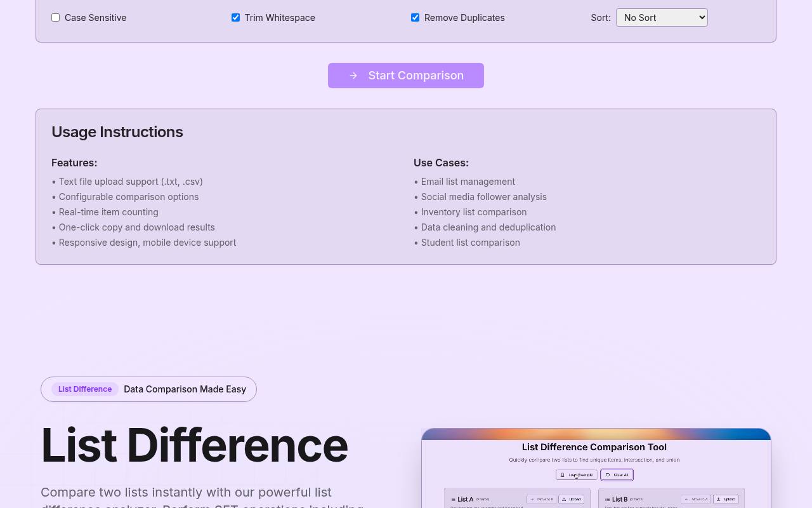The width and height of the screenshot is (812, 508).
Task: Click the upload icon in List A preview
Action: tap(564, 499)
